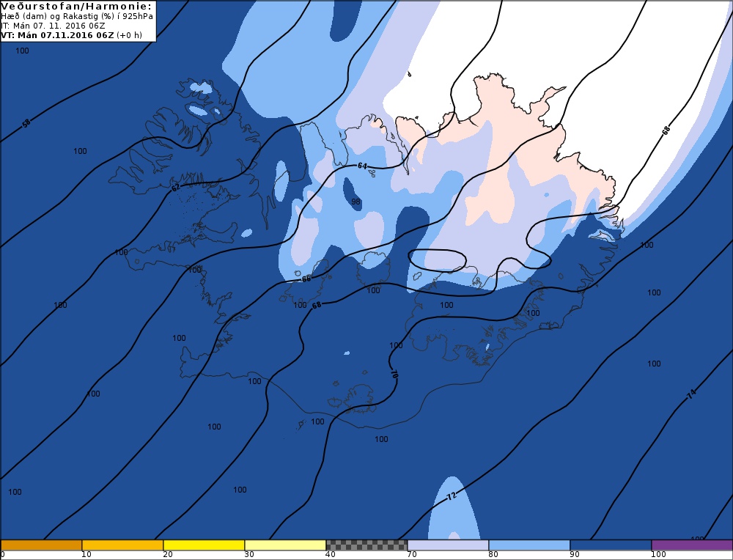The image size is (733, 560).
Task: Click the '62' contour label
Action: click(175, 188)
